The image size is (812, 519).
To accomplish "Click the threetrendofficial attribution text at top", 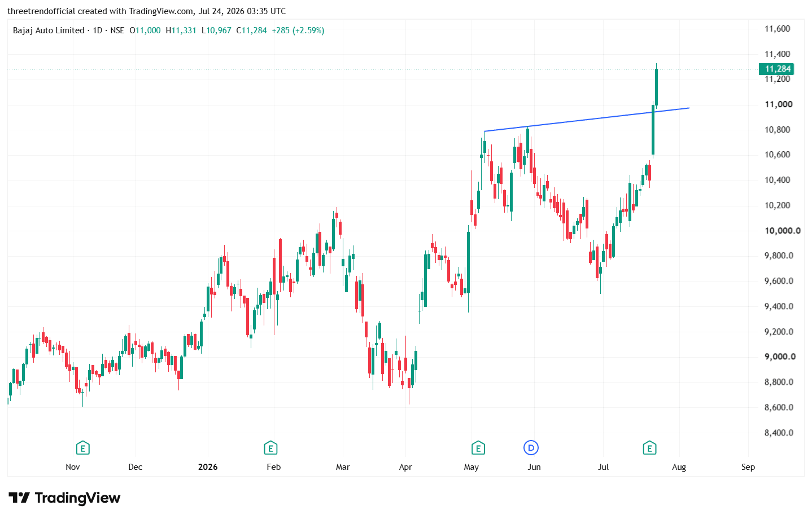I will click(x=147, y=11).
